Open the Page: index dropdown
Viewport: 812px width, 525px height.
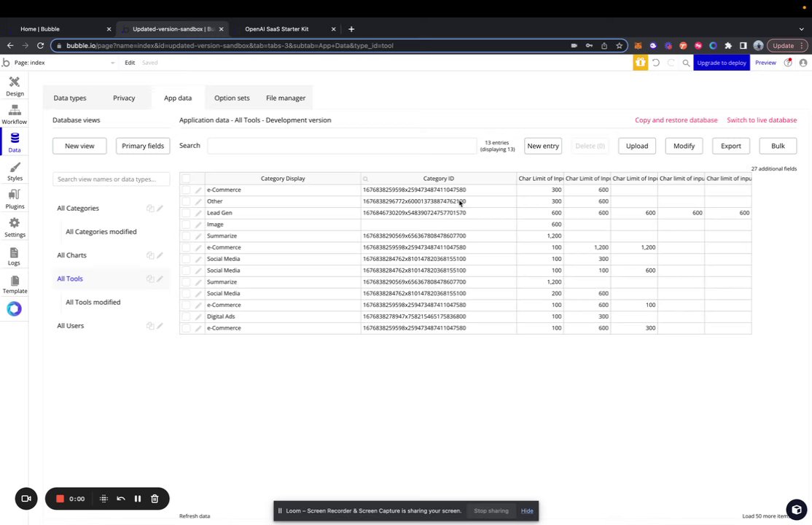coord(65,63)
